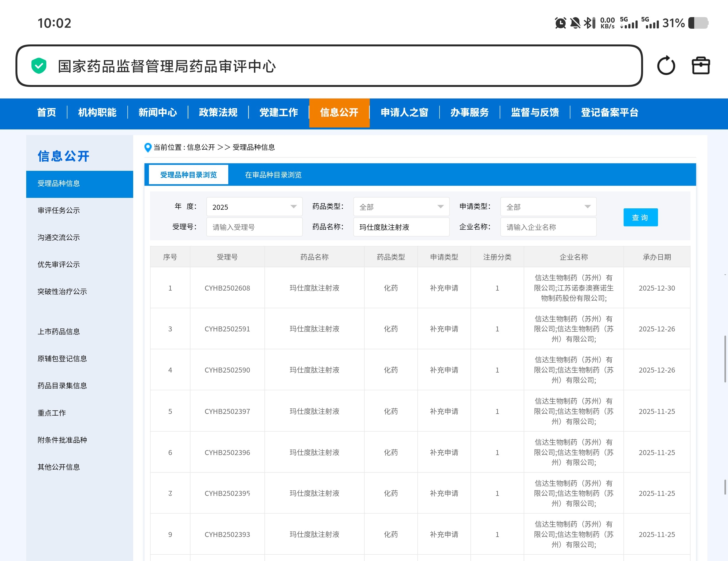Tap the green security shield icon
The height and width of the screenshot is (561, 728).
pyautogui.click(x=39, y=66)
